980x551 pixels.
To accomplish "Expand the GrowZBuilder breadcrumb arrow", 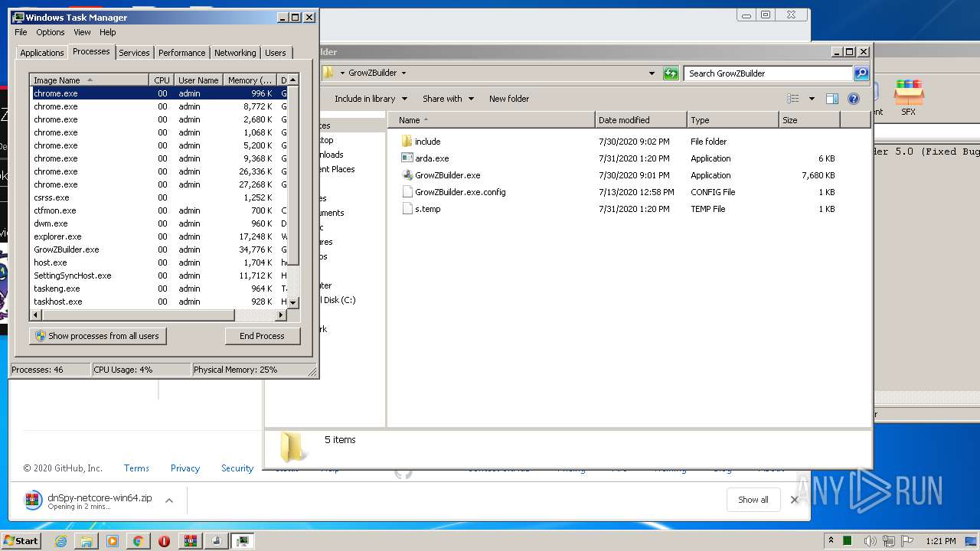I will click(403, 73).
